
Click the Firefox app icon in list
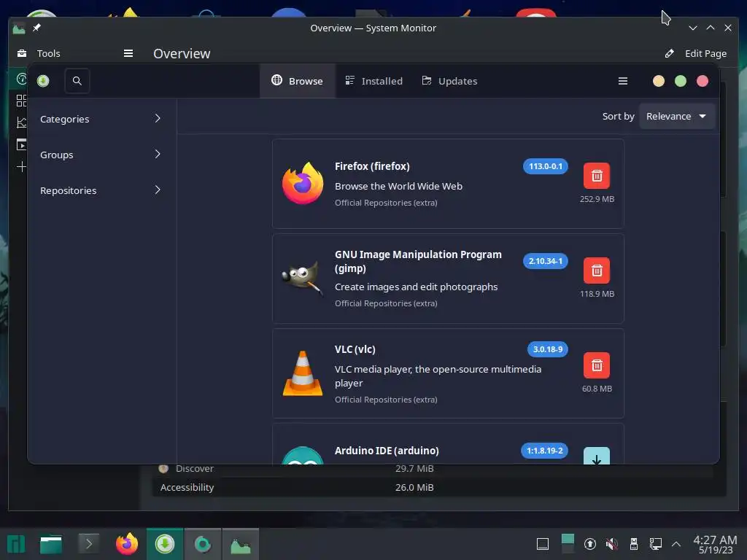pyautogui.click(x=303, y=183)
